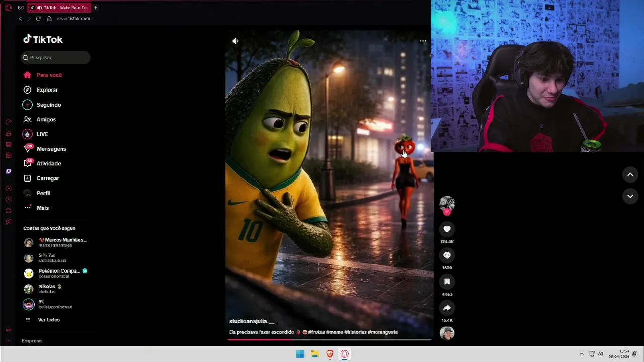Go to the next video
The height and width of the screenshot is (362, 644).
click(630, 196)
